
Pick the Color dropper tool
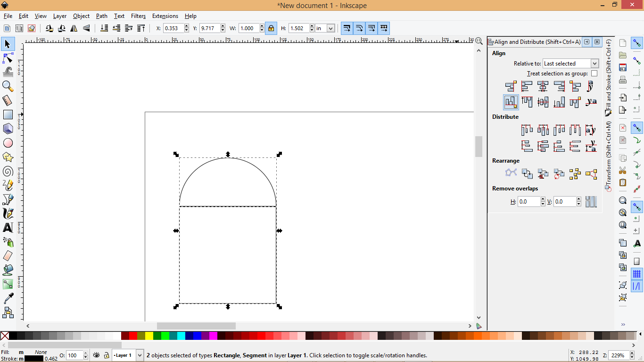pos(8,298)
